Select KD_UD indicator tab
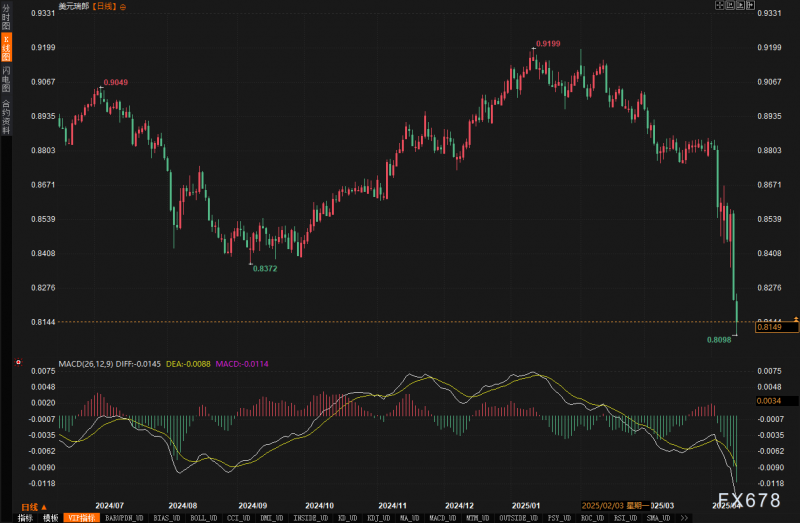Viewport: 800px width, 523px height. tap(347, 518)
